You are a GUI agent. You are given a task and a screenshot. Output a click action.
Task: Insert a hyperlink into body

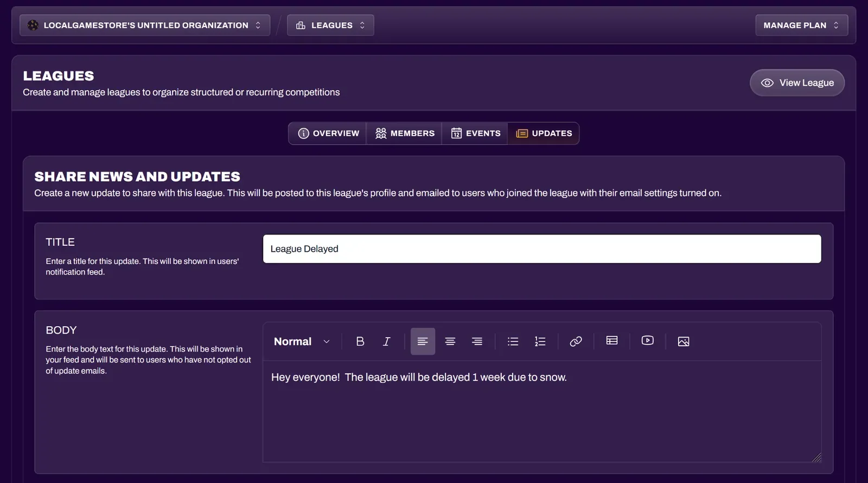[576, 341]
